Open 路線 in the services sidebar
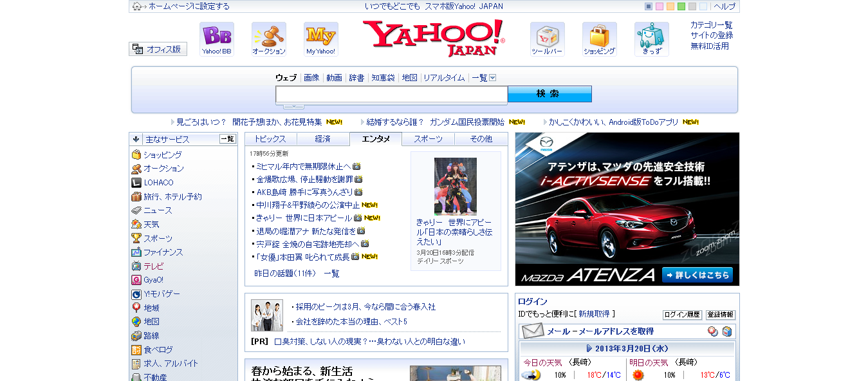This screenshot has height=381, width=868. tap(151, 336)
